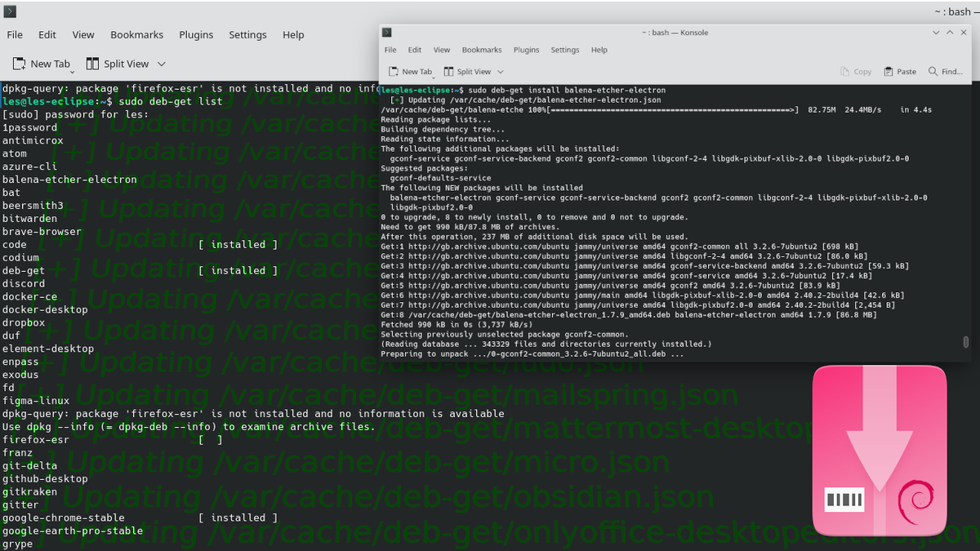This screenshot has width=980, height=551.
Task: Click the Konsole icon in the front window titlebar
Action: (x=385, y=33)
